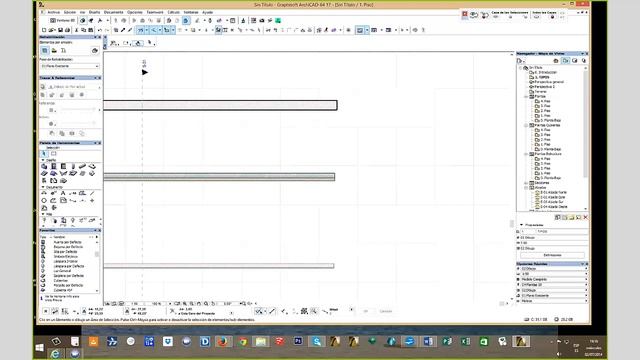Image resolution: width=640 pixels, height=360 pixels.
Task: Open the Diseño menu
Action: (94, 12)
